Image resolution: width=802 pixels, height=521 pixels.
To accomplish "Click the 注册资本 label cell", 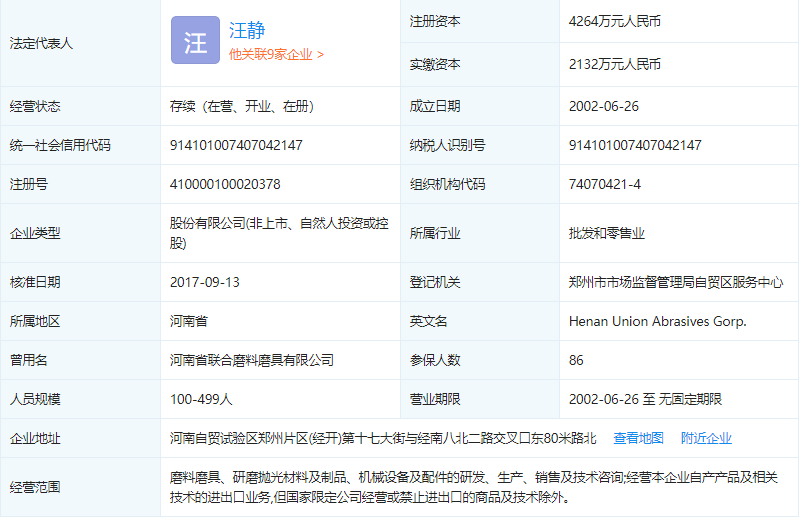I will tap(480, 21).
